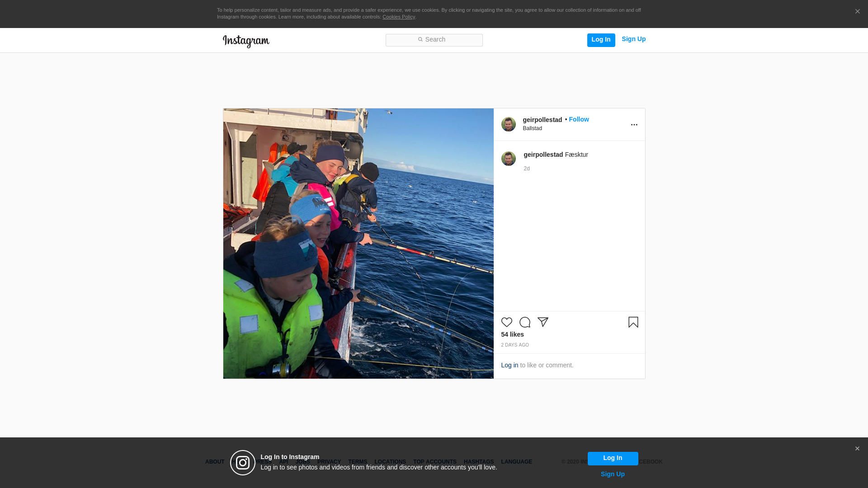This screenshot has width=868, height=488.
Task: Open the TERMS footer link
Action: [358, 462]
